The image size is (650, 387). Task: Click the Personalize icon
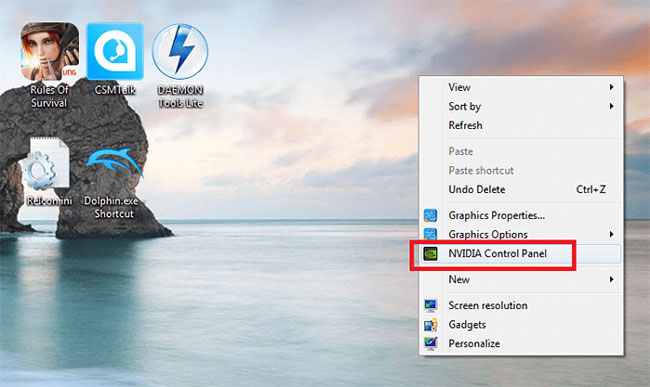tap(430, 343)
